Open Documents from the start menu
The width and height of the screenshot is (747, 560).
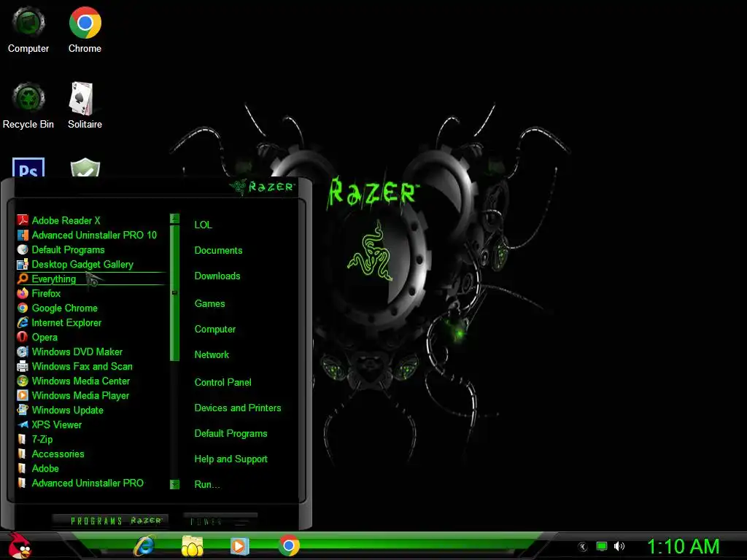click(x=218, y=251)
